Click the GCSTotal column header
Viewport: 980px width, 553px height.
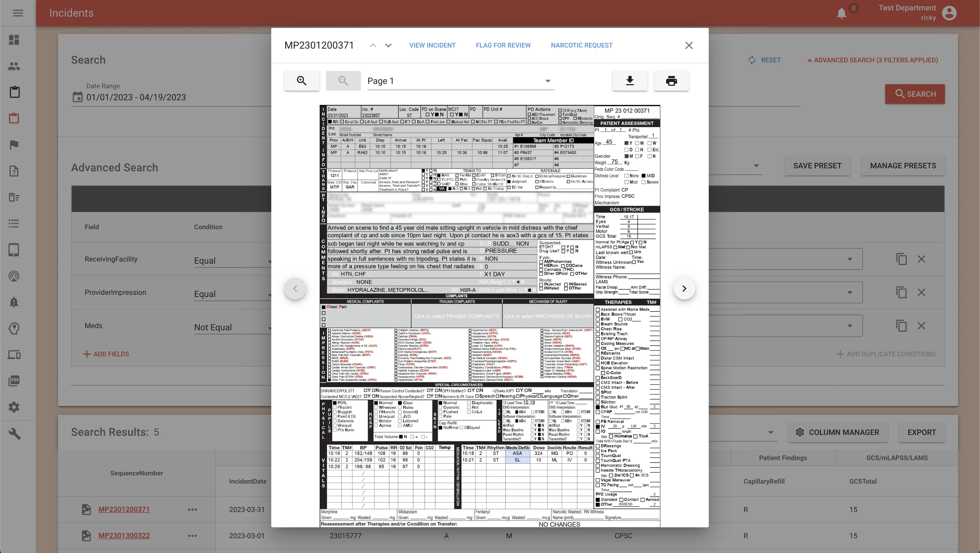click(862, 481)
